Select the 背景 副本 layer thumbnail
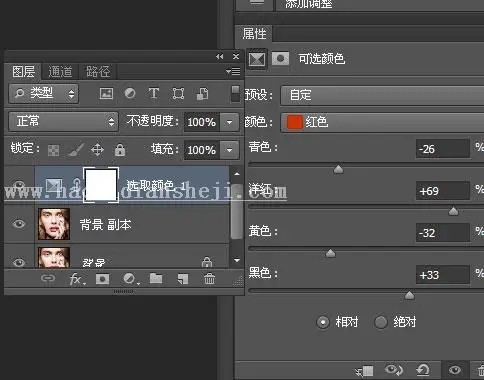Viewport: 484px width, 380px height. click(x=54, y=224)
